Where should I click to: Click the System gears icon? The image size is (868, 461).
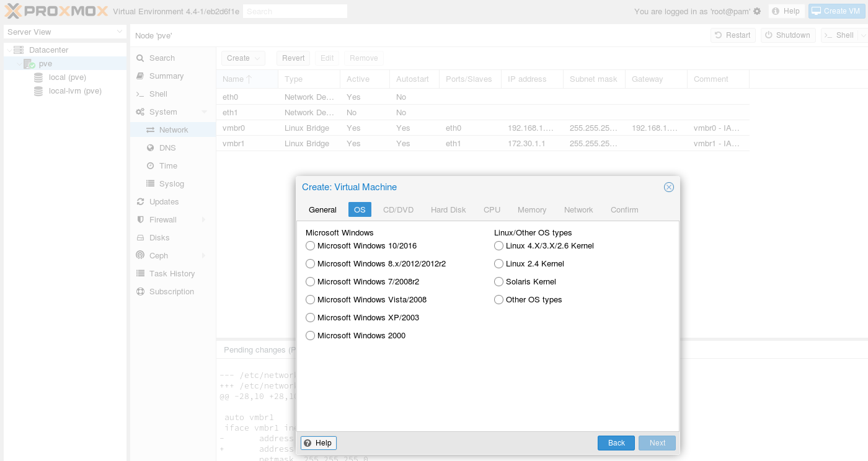(140, 112)
